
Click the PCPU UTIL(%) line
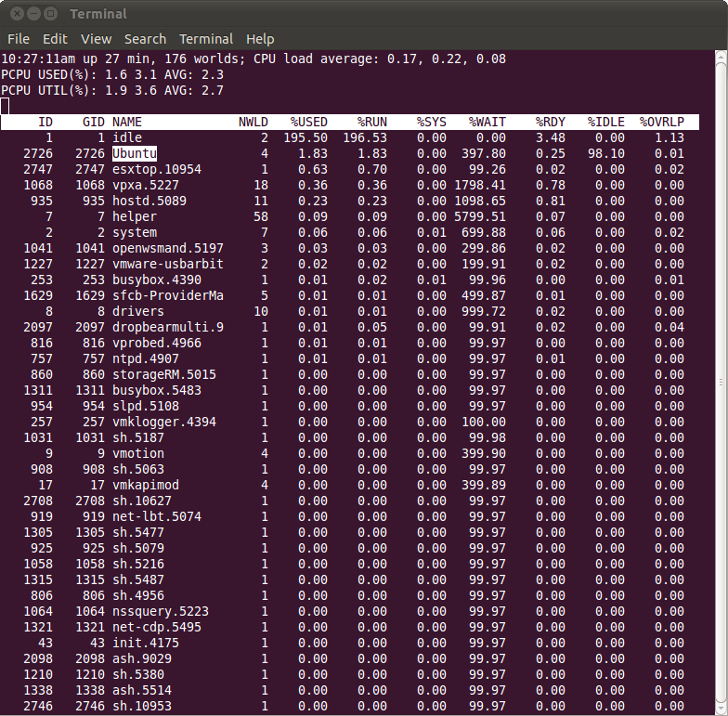click(112, 91)
